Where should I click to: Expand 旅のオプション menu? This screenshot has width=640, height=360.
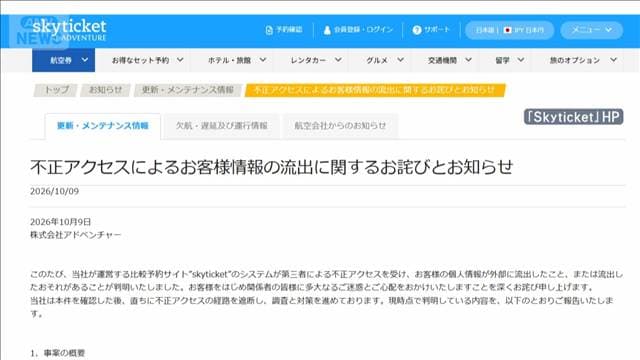pos(583,60)
